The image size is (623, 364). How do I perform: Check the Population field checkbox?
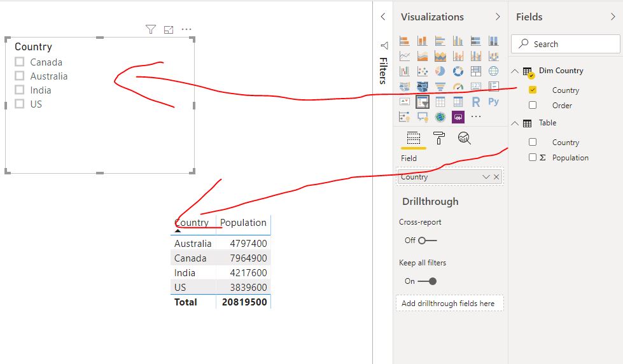pos(533,157)
